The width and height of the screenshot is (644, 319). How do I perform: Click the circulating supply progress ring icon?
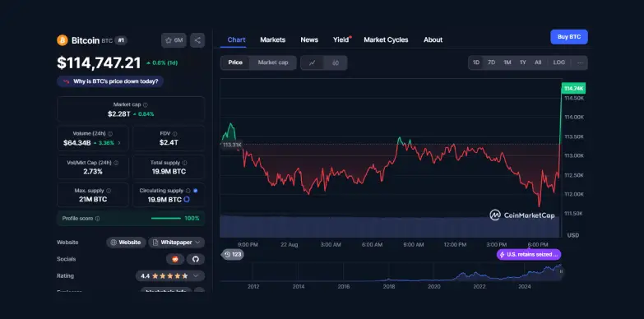[x=187, y=200]
